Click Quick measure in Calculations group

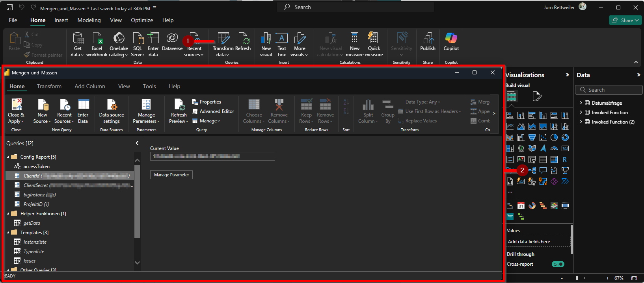[x=374, y=44]
